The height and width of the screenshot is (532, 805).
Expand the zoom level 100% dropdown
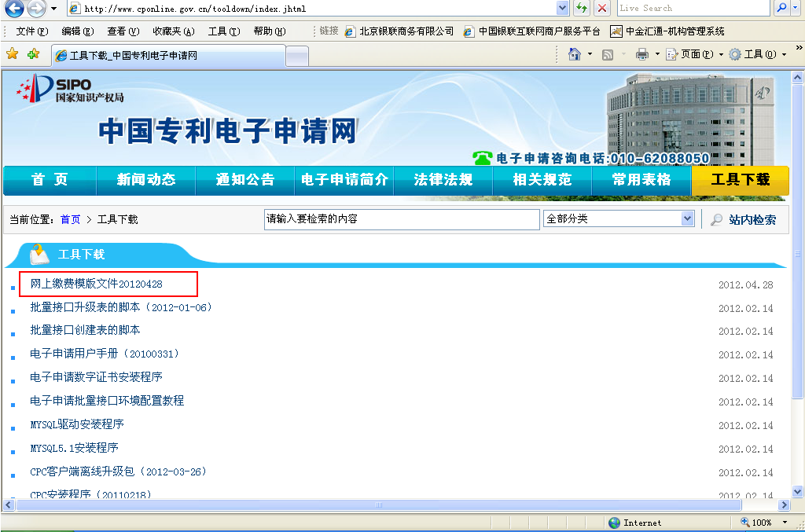point(785,523)
